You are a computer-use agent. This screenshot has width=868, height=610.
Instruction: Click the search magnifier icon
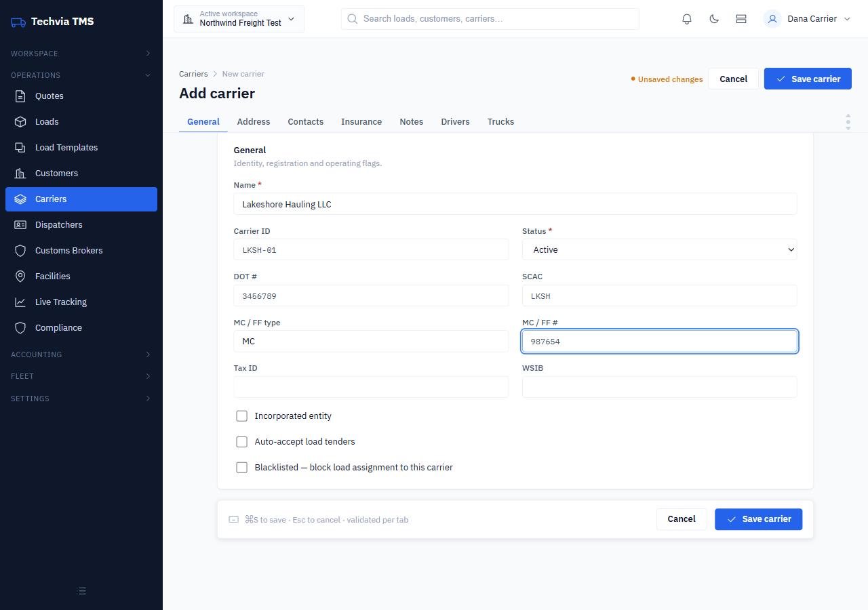pos(353,19)
